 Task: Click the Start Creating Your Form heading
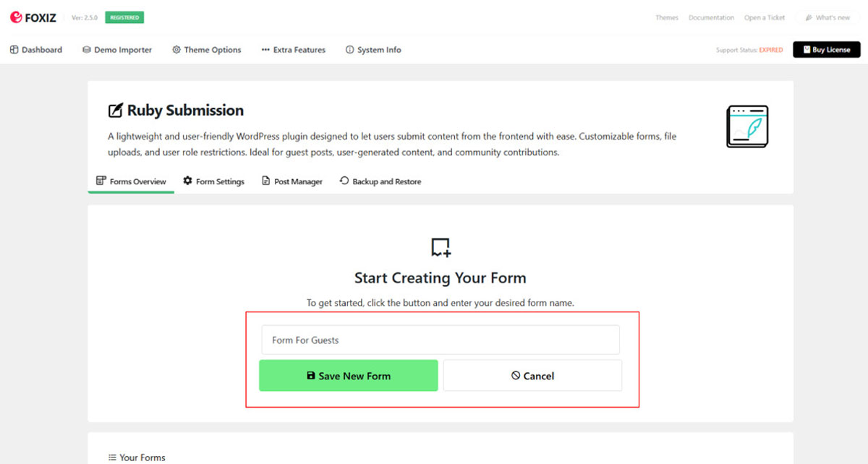(441, 278)
